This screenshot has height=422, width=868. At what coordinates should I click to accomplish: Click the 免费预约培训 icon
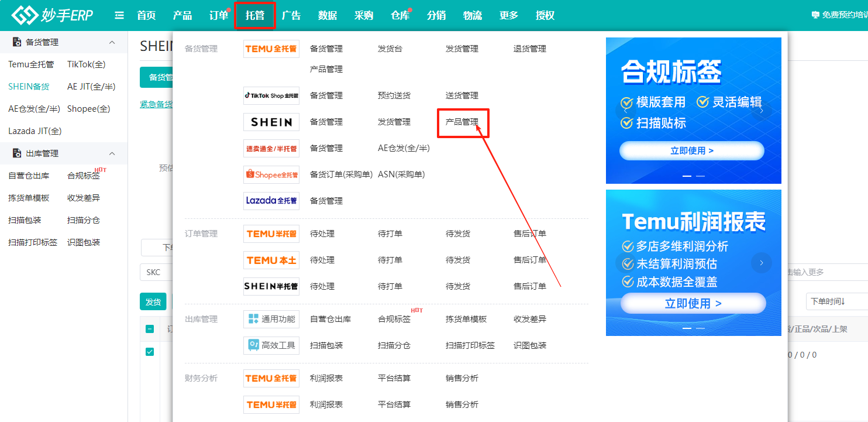[x=815, y=15]
